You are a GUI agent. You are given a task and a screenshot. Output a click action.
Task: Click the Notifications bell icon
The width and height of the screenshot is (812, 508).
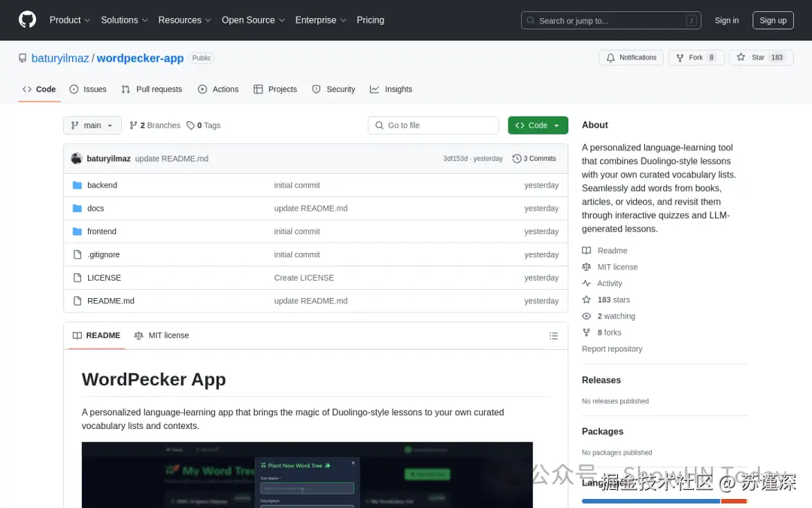[x=611, y=57]
